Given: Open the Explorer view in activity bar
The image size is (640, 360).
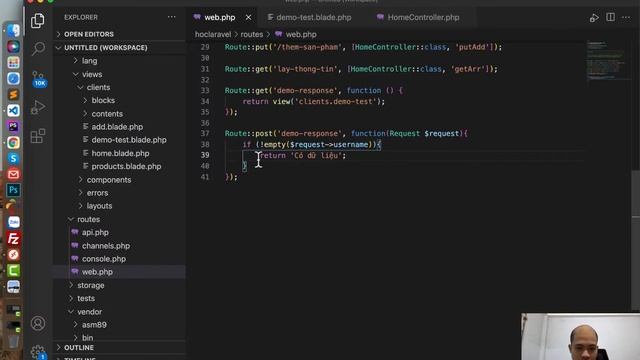Looking at the screenshot, I should pyautogui.click(x=38, y=20).
